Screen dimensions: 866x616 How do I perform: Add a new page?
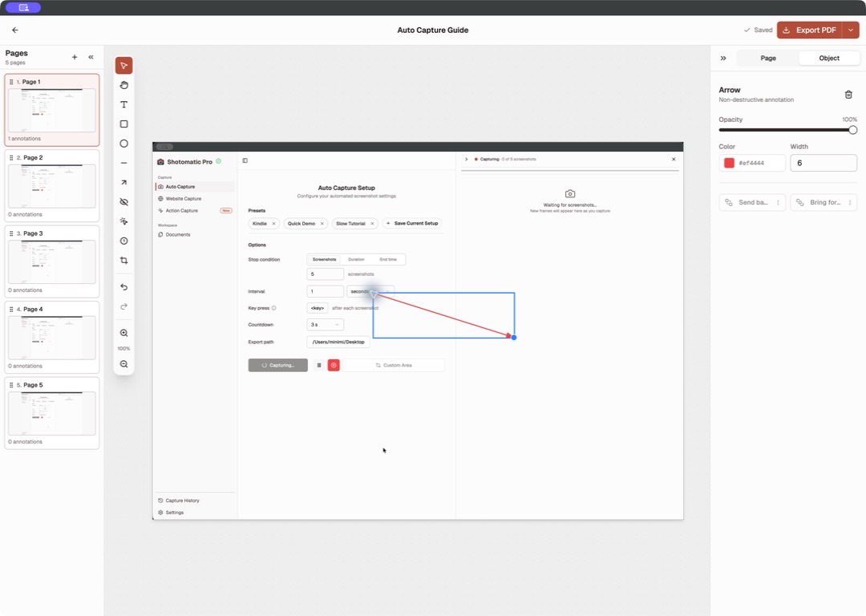(x=75, y=57)
